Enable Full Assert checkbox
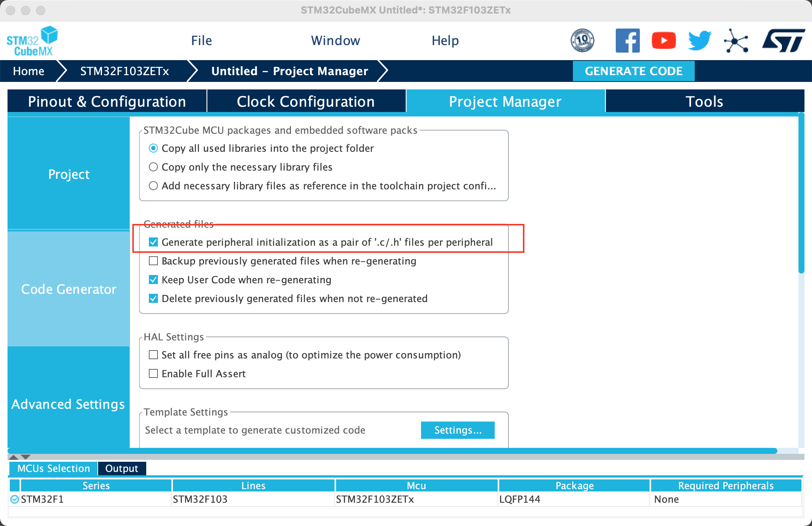Screen dimensions: 812x526 click(153, 374)
